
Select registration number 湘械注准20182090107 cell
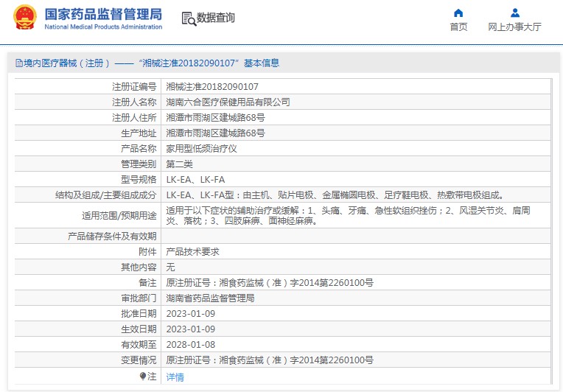[x=212, y=86]
